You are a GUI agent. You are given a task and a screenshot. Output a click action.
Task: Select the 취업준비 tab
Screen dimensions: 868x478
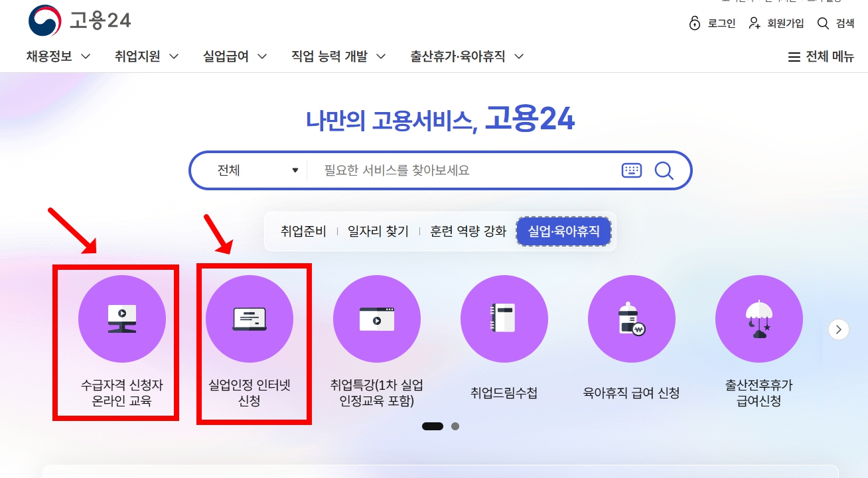(303, 231)
